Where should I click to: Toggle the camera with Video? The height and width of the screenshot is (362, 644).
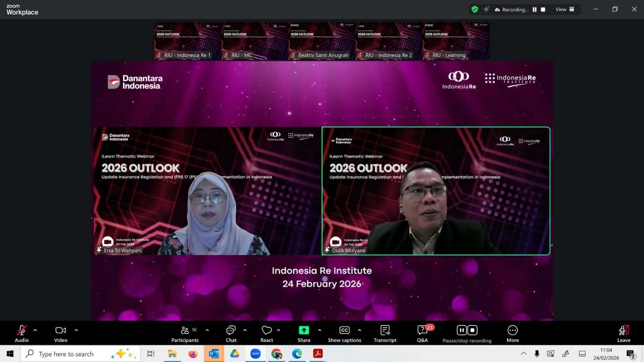[x=61, y=333]
